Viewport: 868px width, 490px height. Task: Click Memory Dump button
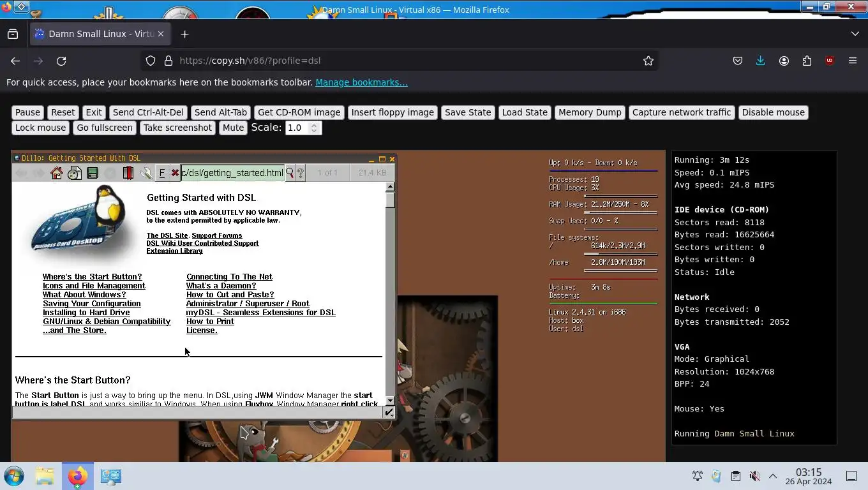pyautogui.click(x=590, y=112)
